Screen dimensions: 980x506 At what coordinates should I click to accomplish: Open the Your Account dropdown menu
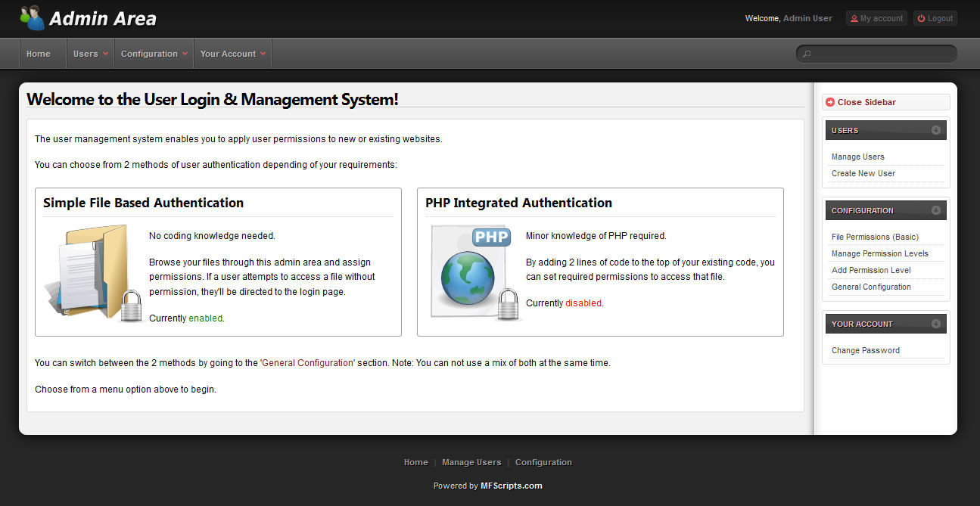coord(232,54)
